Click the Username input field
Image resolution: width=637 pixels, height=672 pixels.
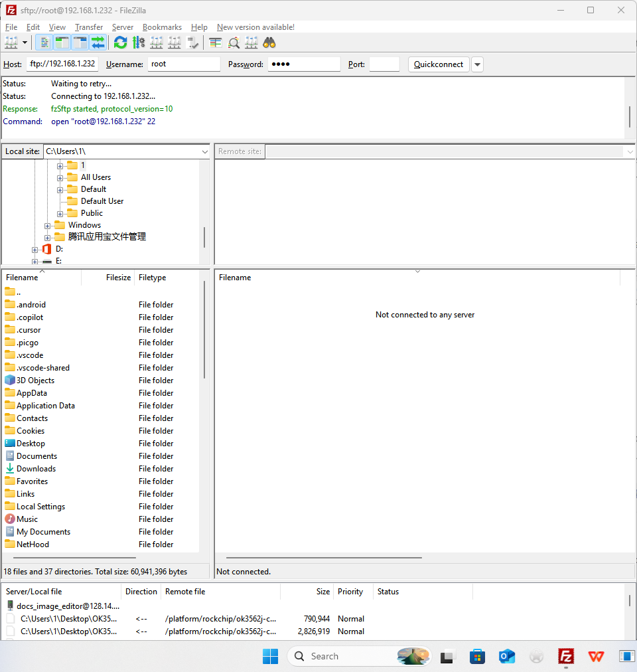[184, 64]
